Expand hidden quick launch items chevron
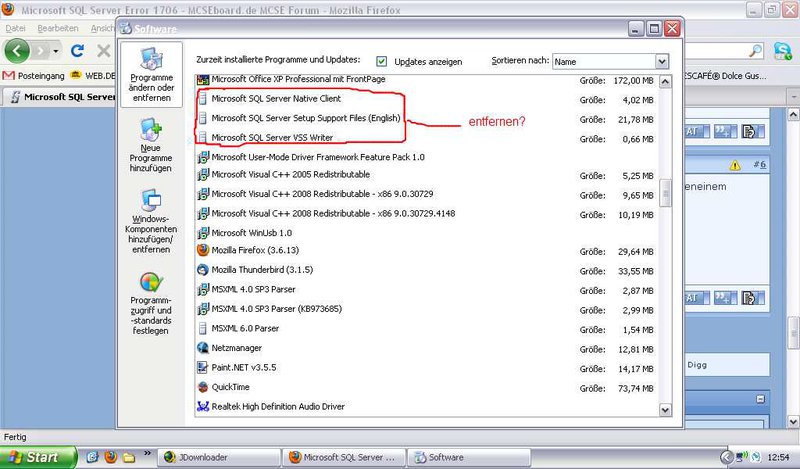 tap(147, 453)
